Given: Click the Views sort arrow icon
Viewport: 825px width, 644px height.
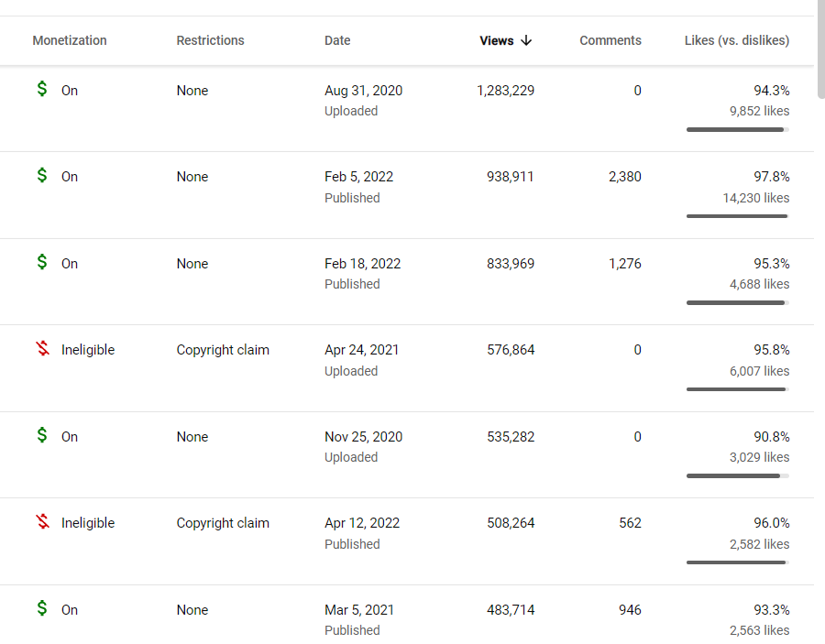Looking at the screenshot, I should click(526, 40).
